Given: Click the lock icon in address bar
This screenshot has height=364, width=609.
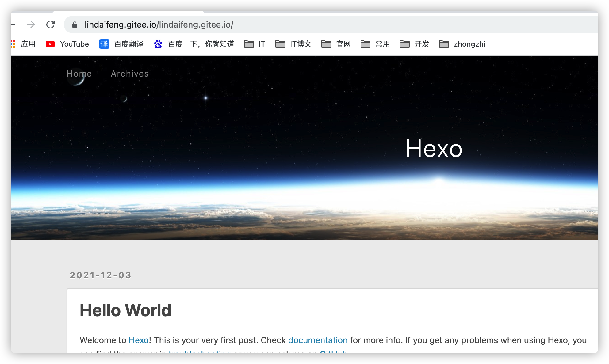Looking at the screenshot, I should (x=75, y=25).
